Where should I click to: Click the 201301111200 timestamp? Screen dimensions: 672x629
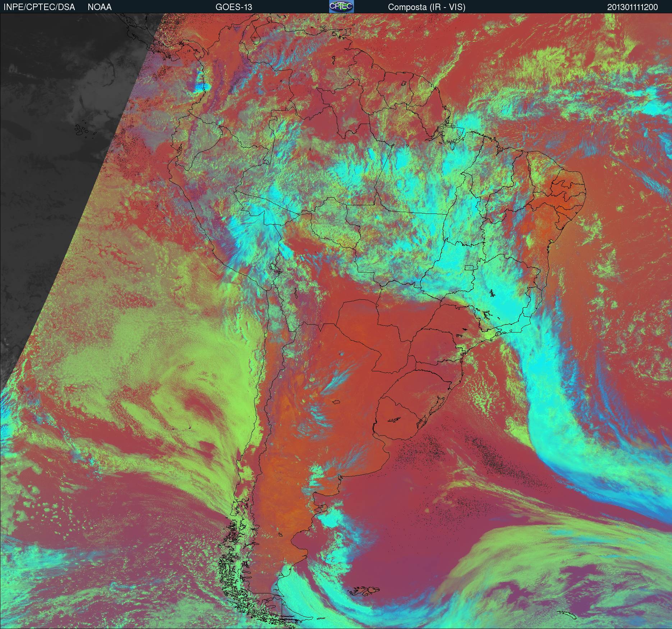click(633, 7)
